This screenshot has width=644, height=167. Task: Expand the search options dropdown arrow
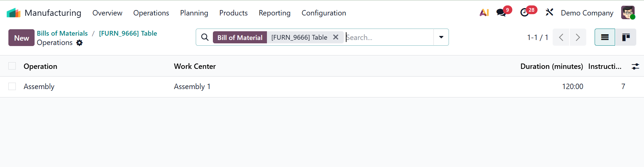point(441,37)
